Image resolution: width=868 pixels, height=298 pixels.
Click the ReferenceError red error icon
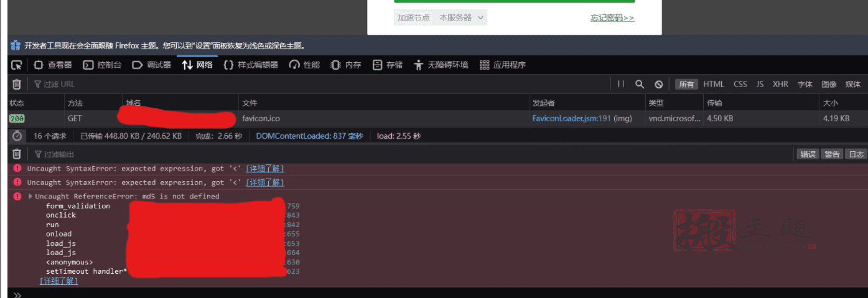click(17, 196)
